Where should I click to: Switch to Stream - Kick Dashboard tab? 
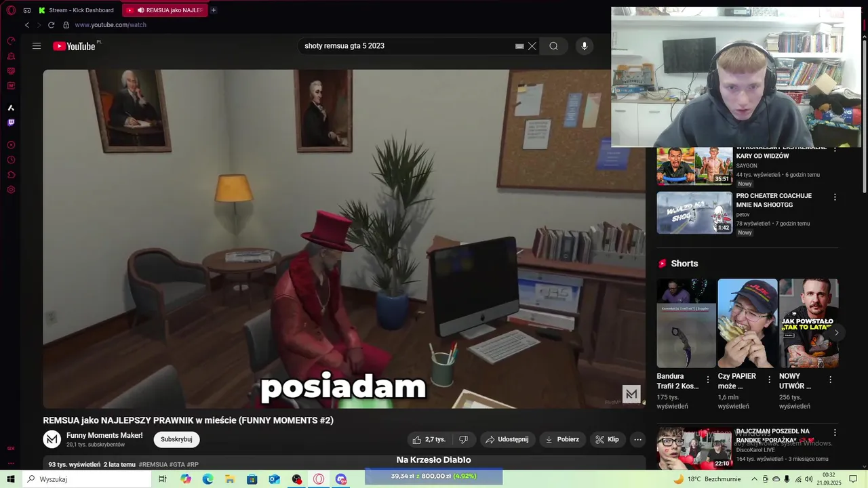pos(76,10)
